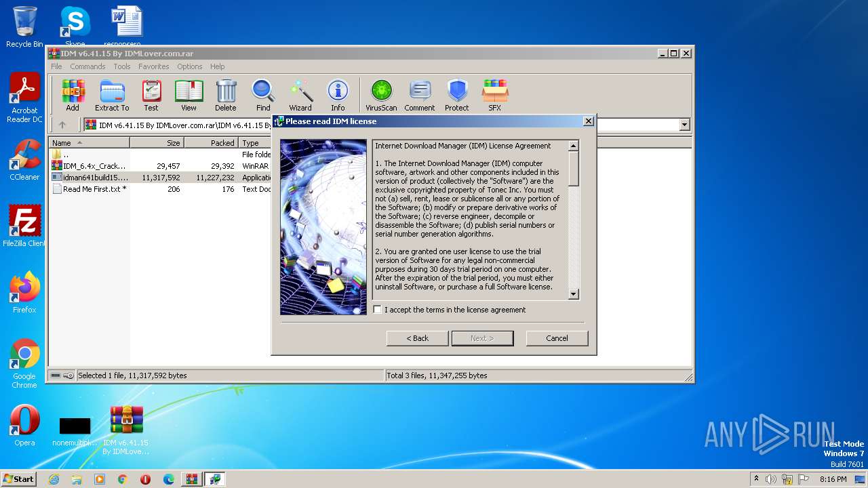Select CCleaner desktop icon
This screenshot has height=488, width=868.
pyautogui.click(x=24, y=160)
